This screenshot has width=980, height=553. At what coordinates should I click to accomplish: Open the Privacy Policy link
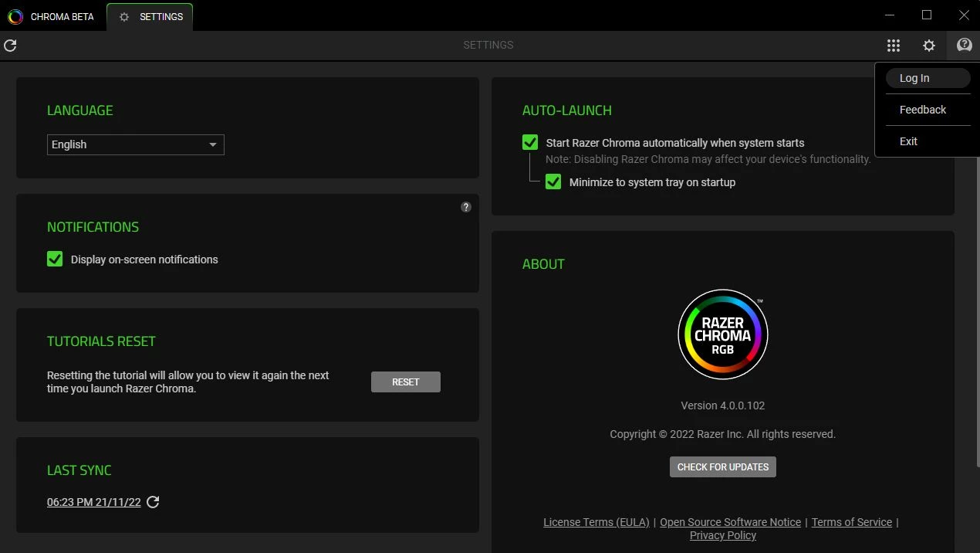(x=723, y=535)
